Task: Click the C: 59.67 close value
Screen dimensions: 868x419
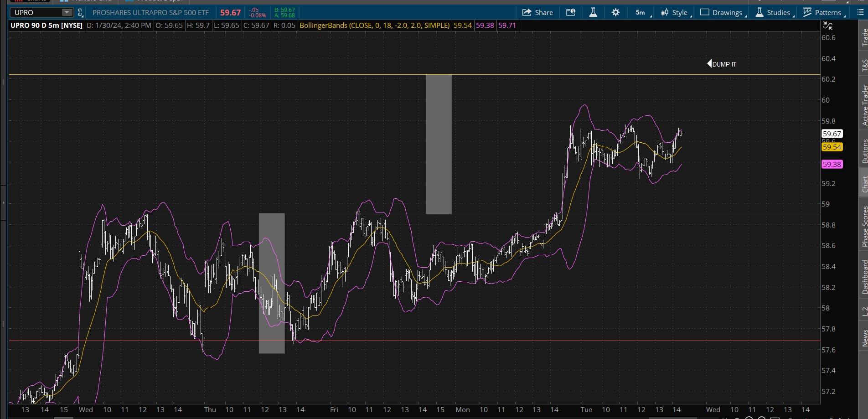Action: click(257, 26)
